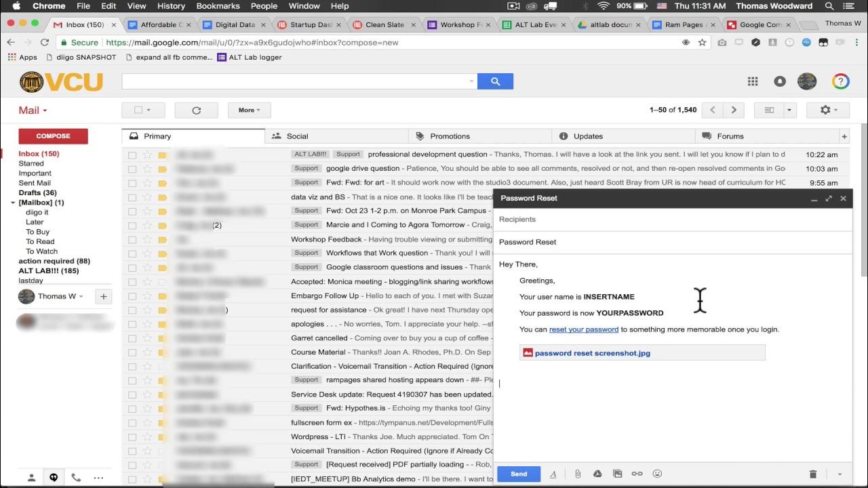Open the ALT Lab logger bookmark

click(250, 58)
